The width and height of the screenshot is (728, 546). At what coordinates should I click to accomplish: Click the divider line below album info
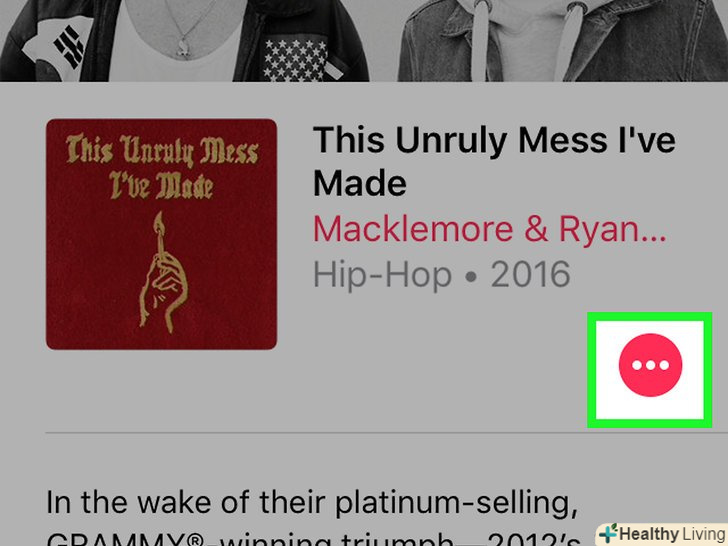[x=386, y=433]
